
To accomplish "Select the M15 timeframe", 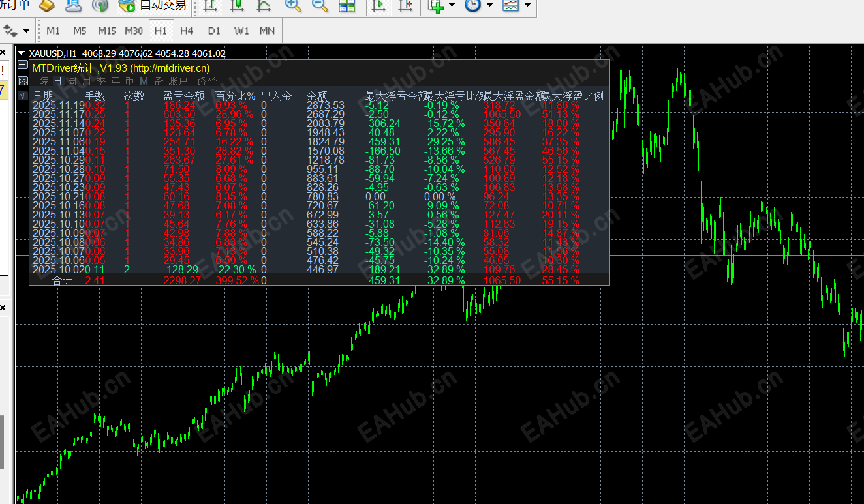I will (107, 31).
